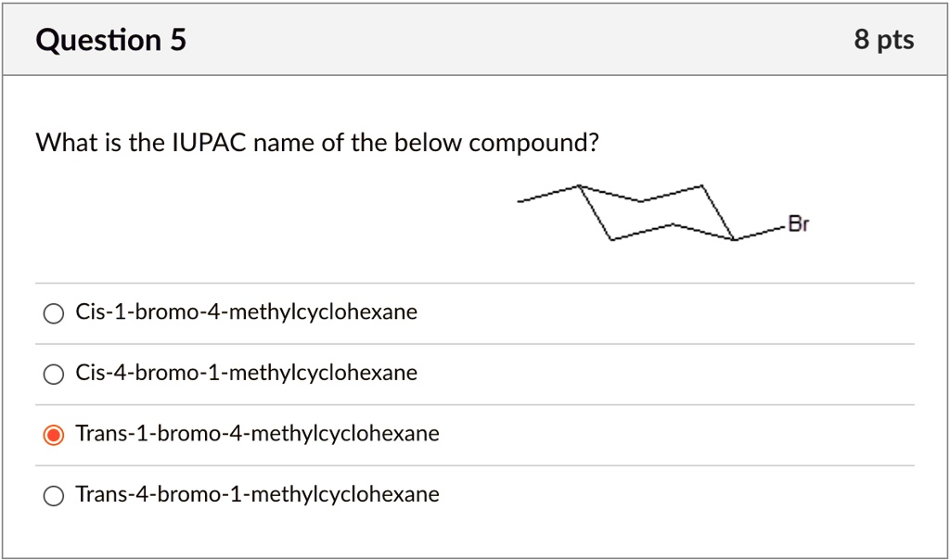Select the Cis-1-bromo-4-methylcyclohexane radio button
Viewport: 950px width, 560px height.
(53, 312)
